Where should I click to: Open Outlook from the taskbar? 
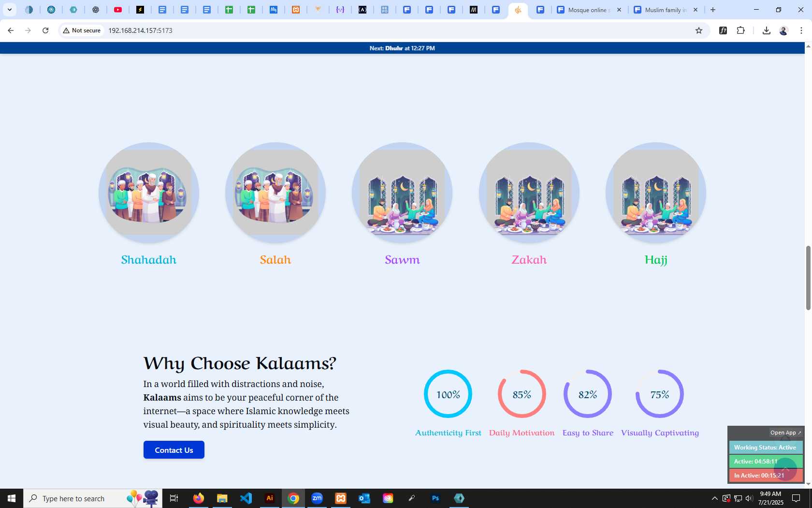point(364,498)
